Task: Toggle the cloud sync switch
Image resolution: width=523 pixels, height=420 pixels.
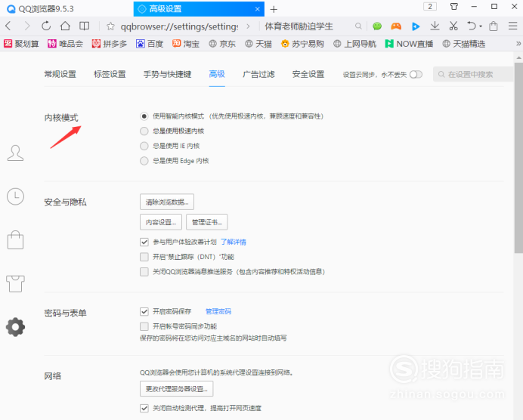Action: pyautogui.click(x=416, y=74)
